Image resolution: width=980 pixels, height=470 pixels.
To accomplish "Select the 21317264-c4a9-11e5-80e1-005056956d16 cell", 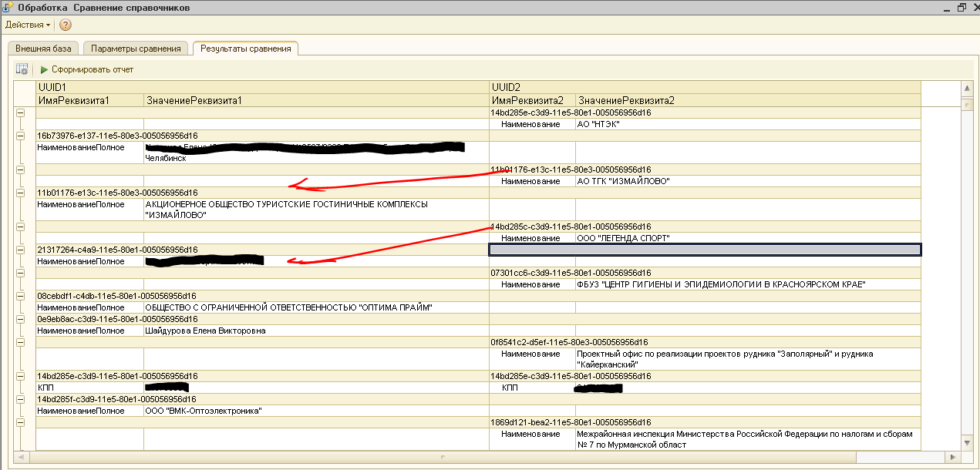I will click(x=262, y=250).
